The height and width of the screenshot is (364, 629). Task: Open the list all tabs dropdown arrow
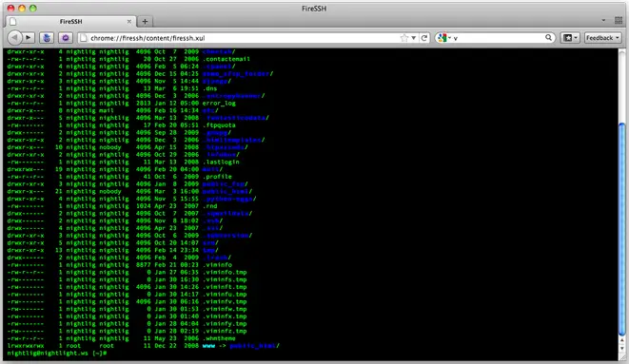[x=603, y=20]
